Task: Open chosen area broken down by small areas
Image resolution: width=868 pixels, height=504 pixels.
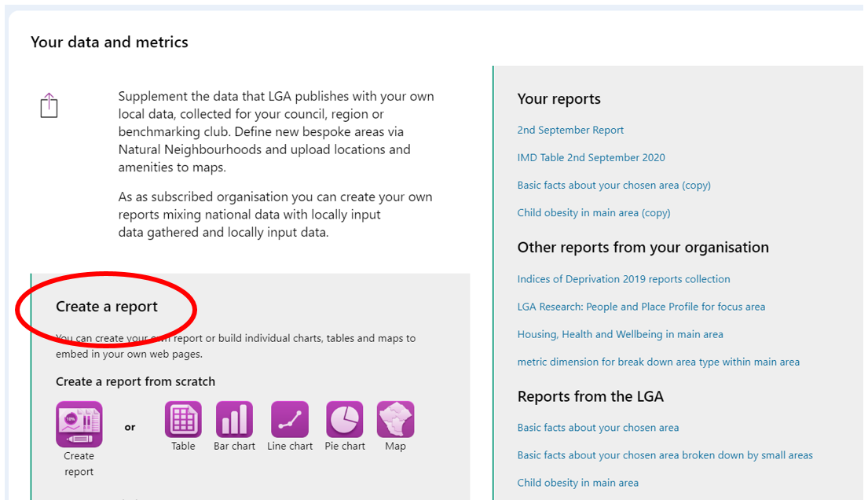Action: [x=665, y=455]
